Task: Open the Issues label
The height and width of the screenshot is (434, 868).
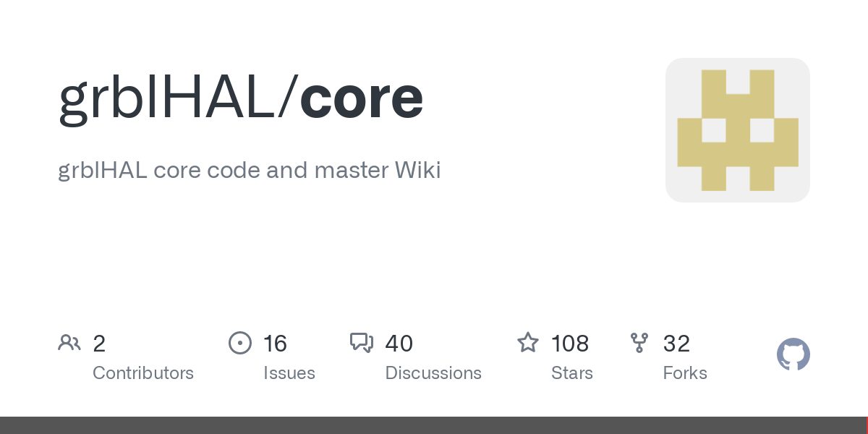Action: (289, 373)
